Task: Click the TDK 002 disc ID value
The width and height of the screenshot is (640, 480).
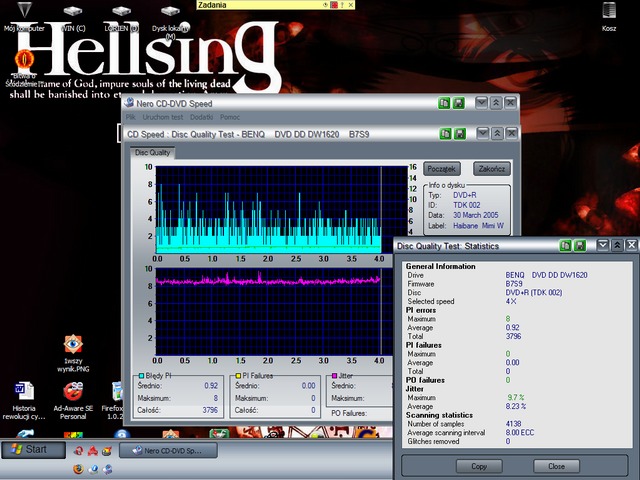Action: [x=467, y=205]
